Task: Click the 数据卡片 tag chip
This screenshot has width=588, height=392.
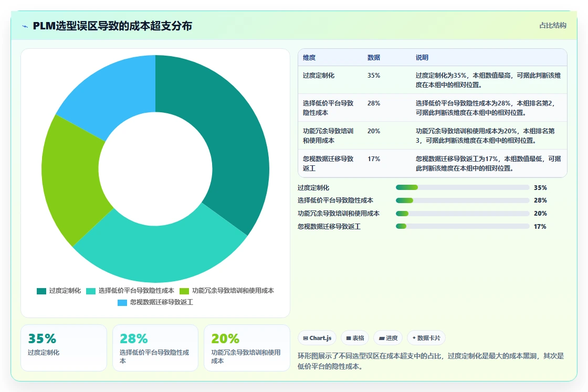Action: 426,338
